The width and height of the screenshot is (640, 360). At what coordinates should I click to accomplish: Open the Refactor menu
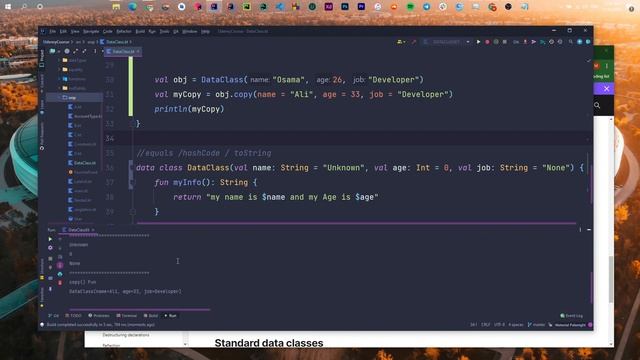point(124,31)
